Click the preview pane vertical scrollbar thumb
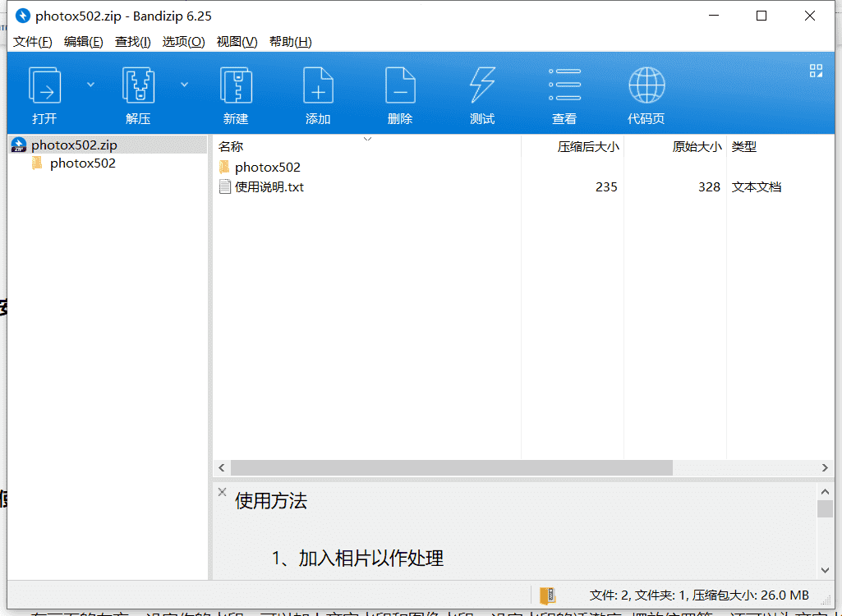The height and width of the screenshot is (616, 842). [825, 508]
